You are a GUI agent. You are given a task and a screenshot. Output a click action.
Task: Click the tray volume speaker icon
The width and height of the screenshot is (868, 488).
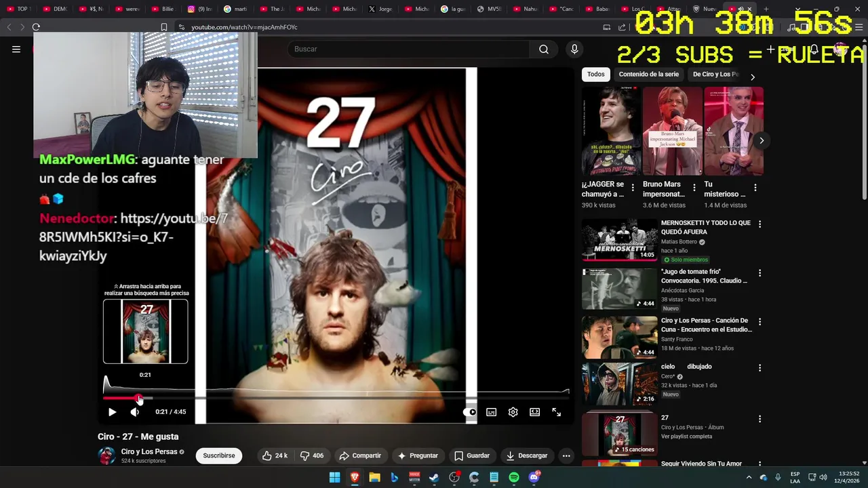(x=823, y=477)
